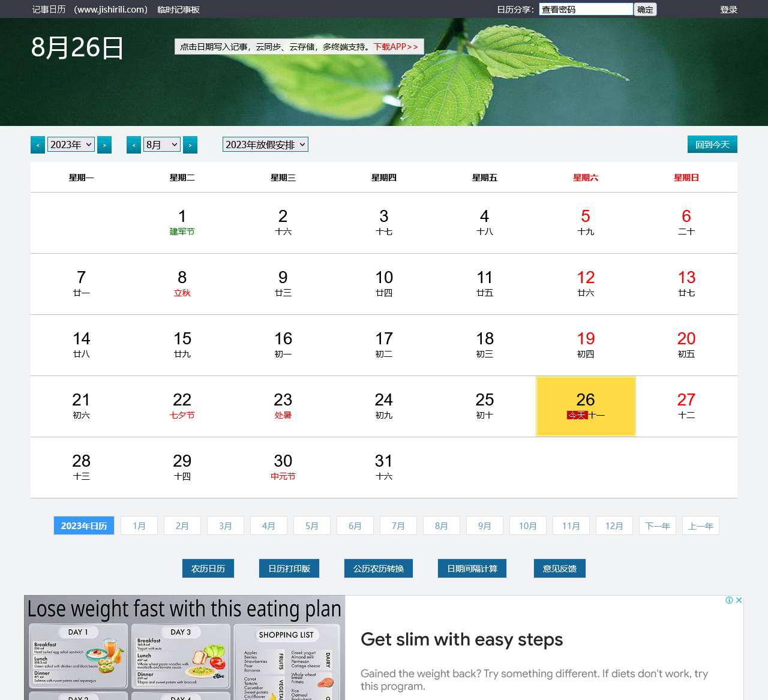Switch to 5月 in the month bar
Viewport: 768px width, 700px height.
coord(312,525)
